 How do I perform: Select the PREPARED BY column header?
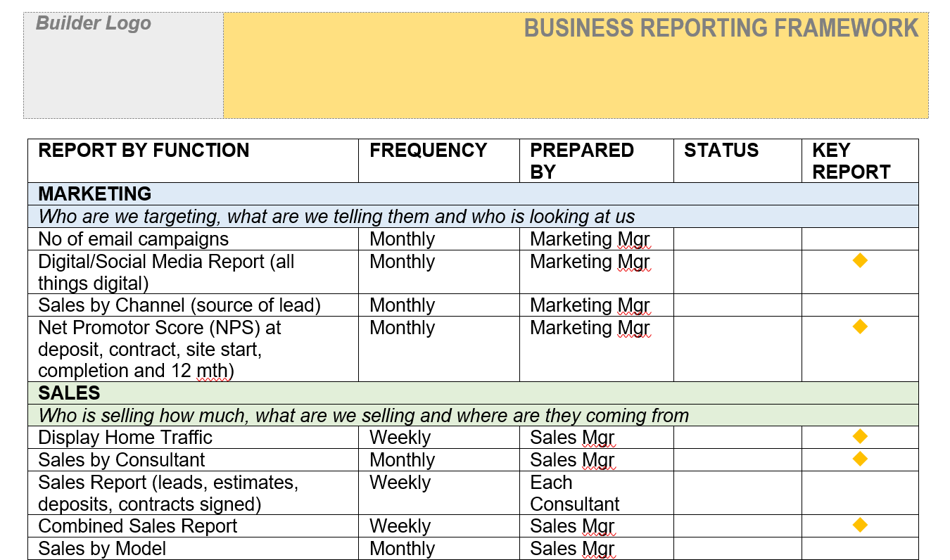[x=581, y=160]
